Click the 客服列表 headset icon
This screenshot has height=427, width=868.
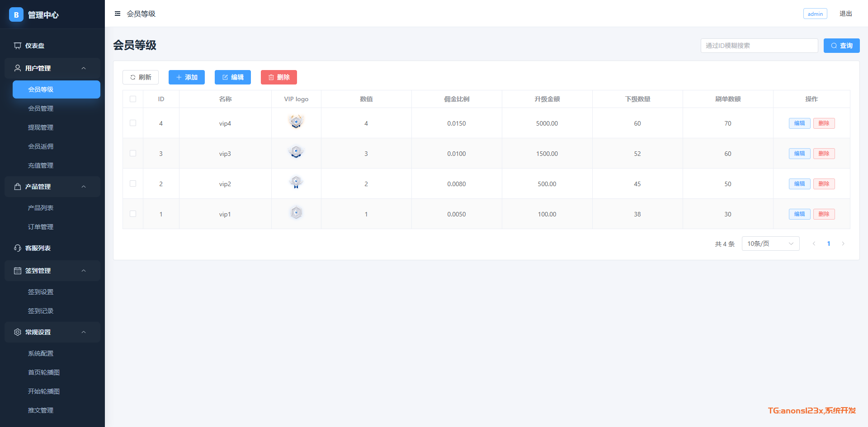coord(18,248)
